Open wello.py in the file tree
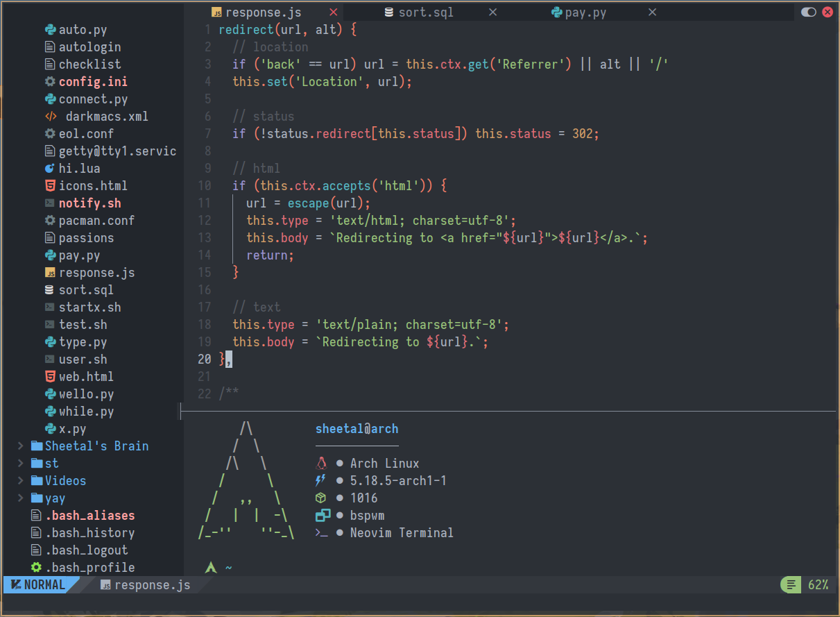Viewport: 840px width, 617px height. [86, 394]
